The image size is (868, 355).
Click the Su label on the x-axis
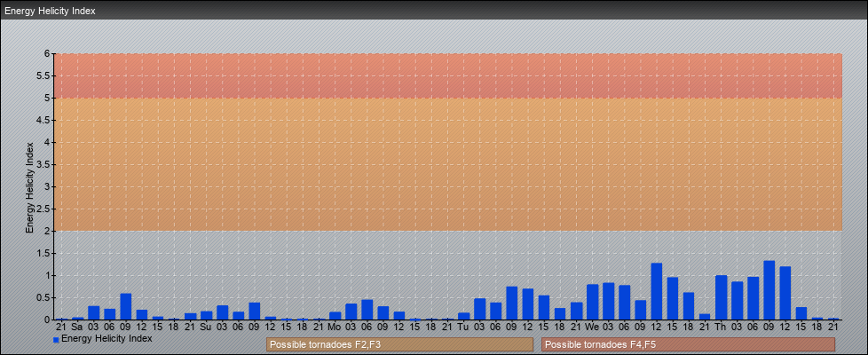tap(206, 327)
